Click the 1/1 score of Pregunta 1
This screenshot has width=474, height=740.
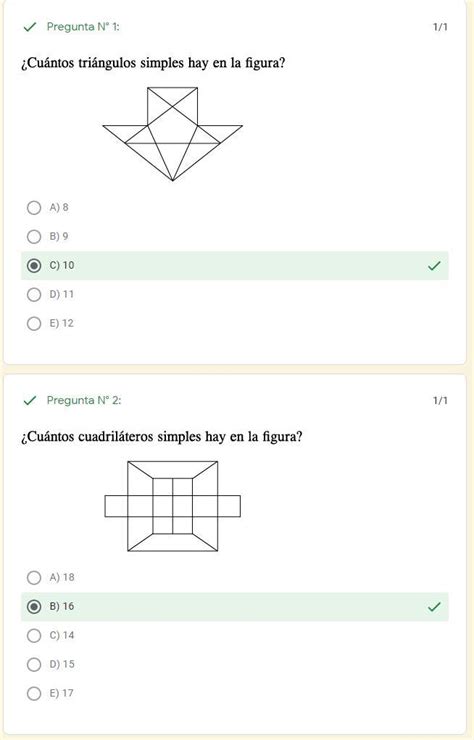440,27
